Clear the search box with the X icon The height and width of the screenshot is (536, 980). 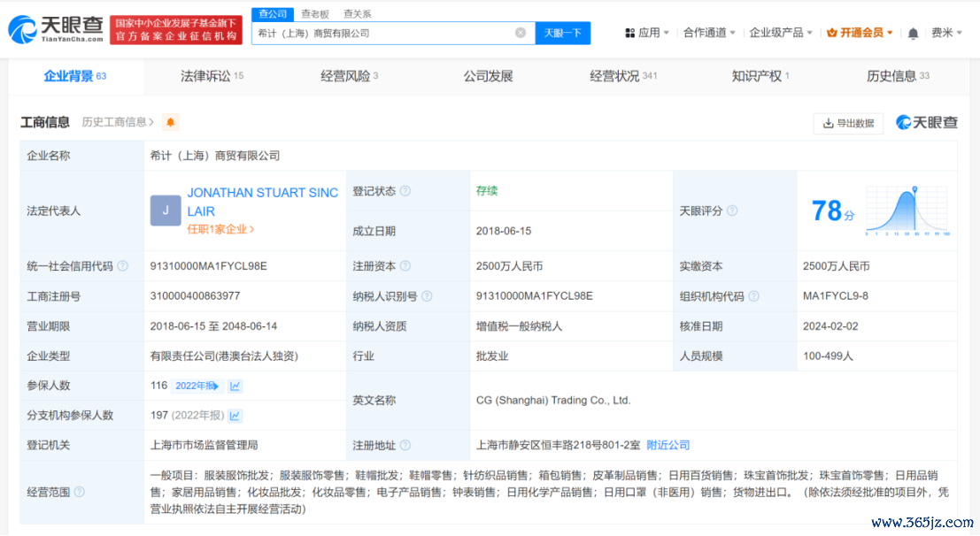pyautogui.click(x=521, y=33)
